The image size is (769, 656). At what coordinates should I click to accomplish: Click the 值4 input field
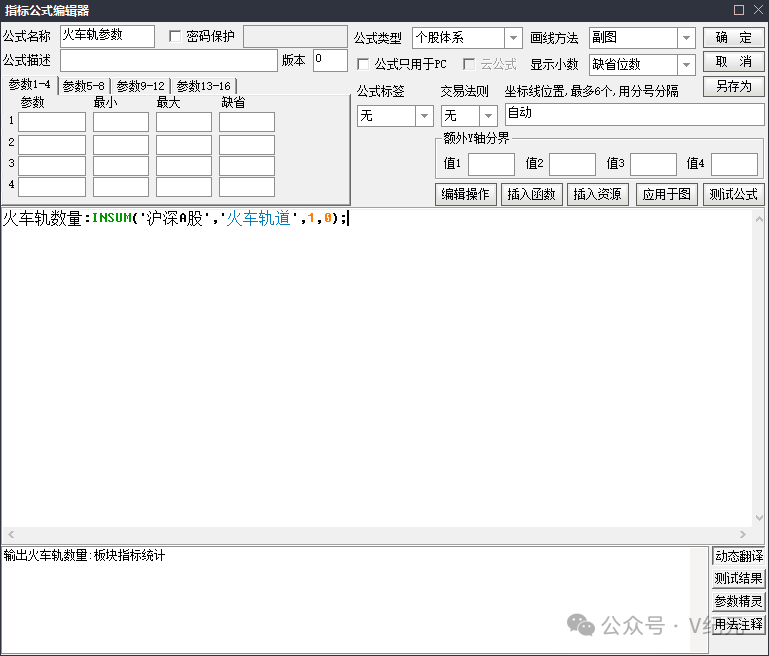734,164
